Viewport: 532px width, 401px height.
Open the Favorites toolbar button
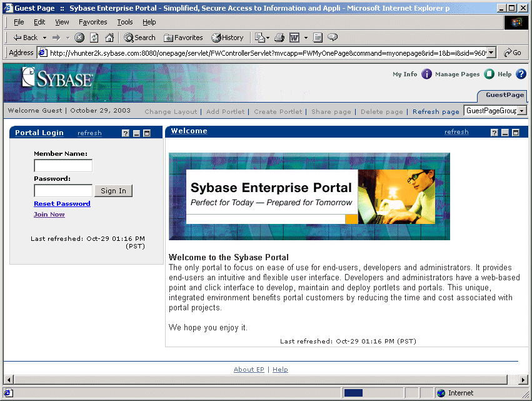pos(183,38)
